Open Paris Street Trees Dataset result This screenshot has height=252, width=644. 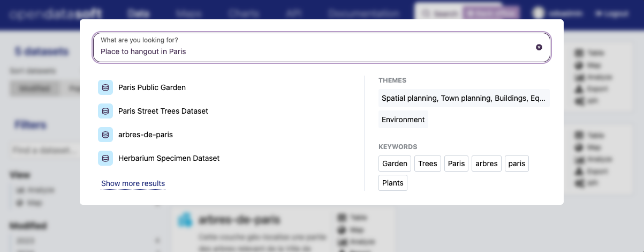(163, 111)
